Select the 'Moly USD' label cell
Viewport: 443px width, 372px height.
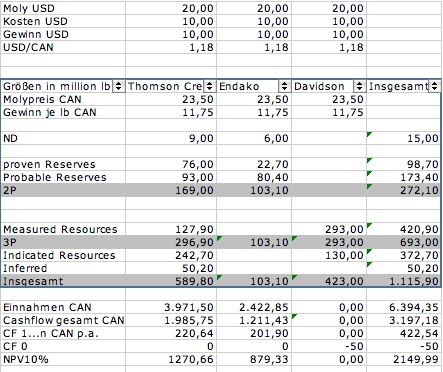tap(63, 8)
